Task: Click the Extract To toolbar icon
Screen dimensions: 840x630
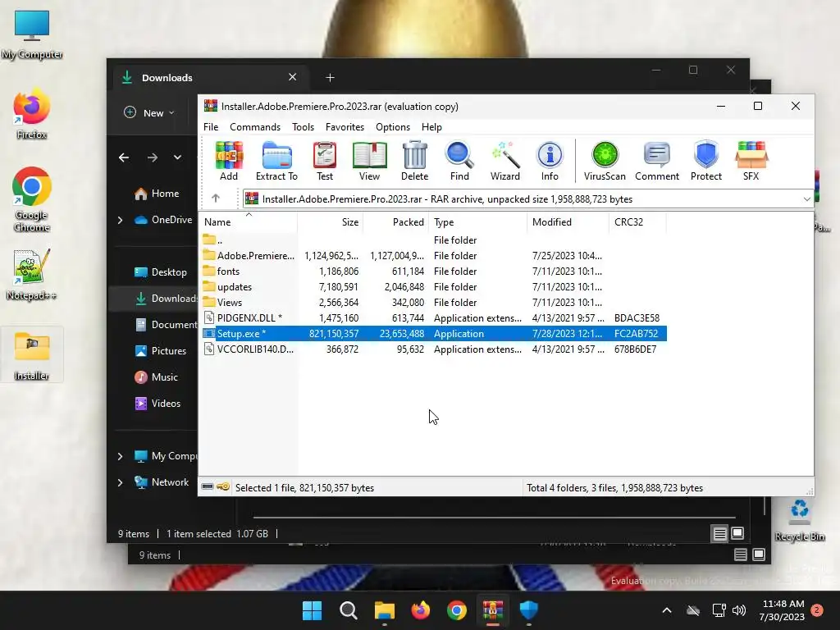Action: [x=276, y=161]
